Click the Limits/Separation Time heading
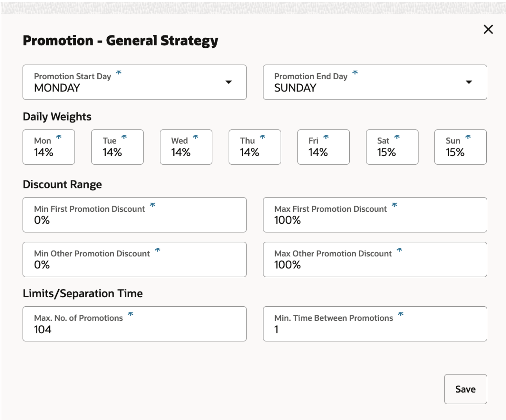The height and width of the screenshot is (420, 506). click(x=83, y=293)
